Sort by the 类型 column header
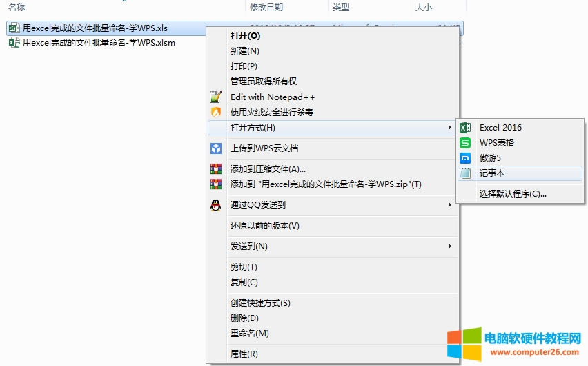588x366 pixels. point(340,7)
